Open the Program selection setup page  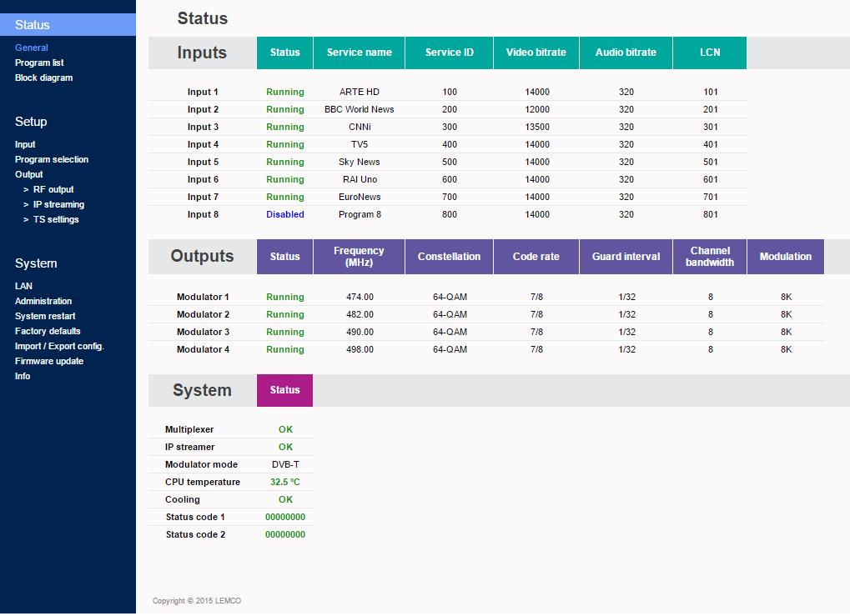[52, 159]
